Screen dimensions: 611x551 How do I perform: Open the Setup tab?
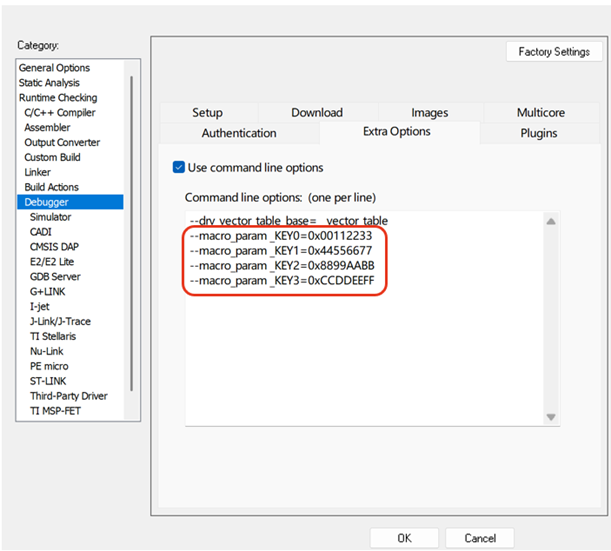208,113
